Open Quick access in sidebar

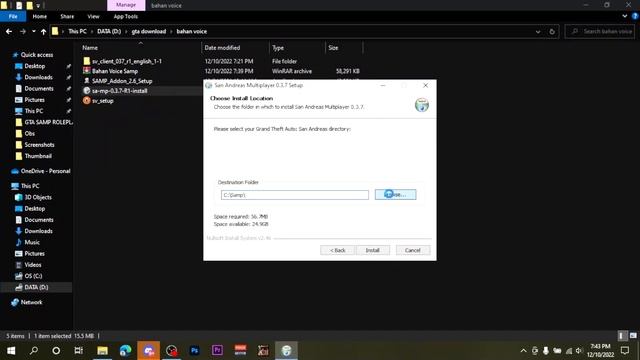pos(36,55)
